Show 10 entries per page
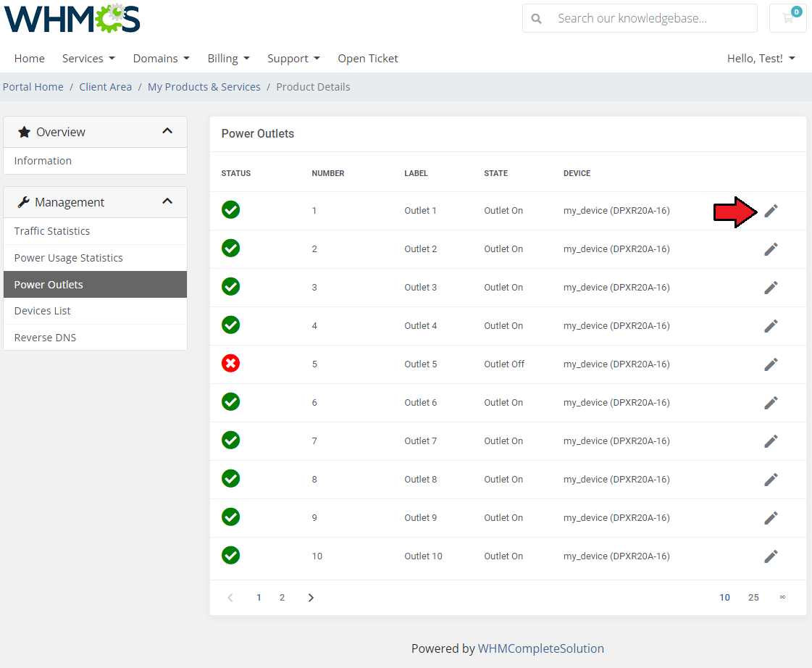Viewport: 812px width, 668px height. (x=724, y=598)
